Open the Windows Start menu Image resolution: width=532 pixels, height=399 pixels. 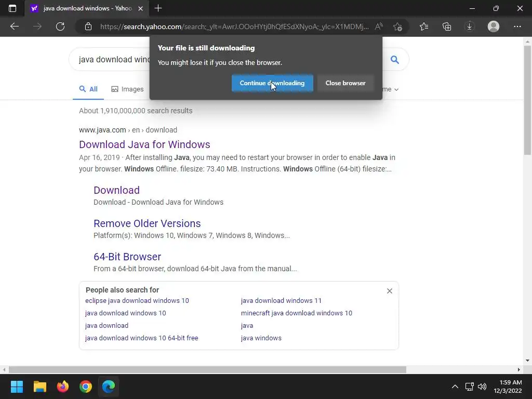pos(17,387)
